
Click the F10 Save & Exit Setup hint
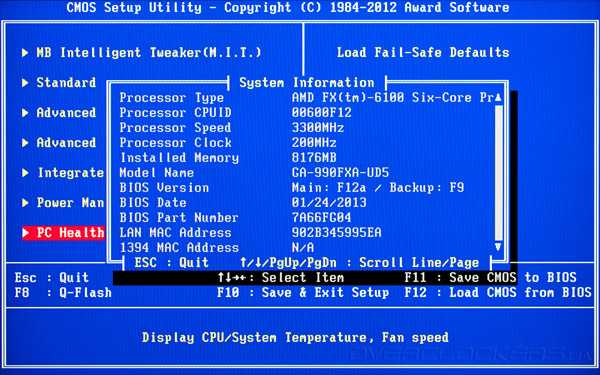(303, 293)
